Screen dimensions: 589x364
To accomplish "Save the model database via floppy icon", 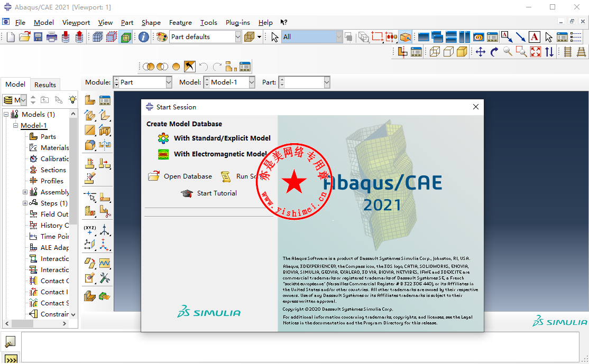I will (x=38, y=37).
